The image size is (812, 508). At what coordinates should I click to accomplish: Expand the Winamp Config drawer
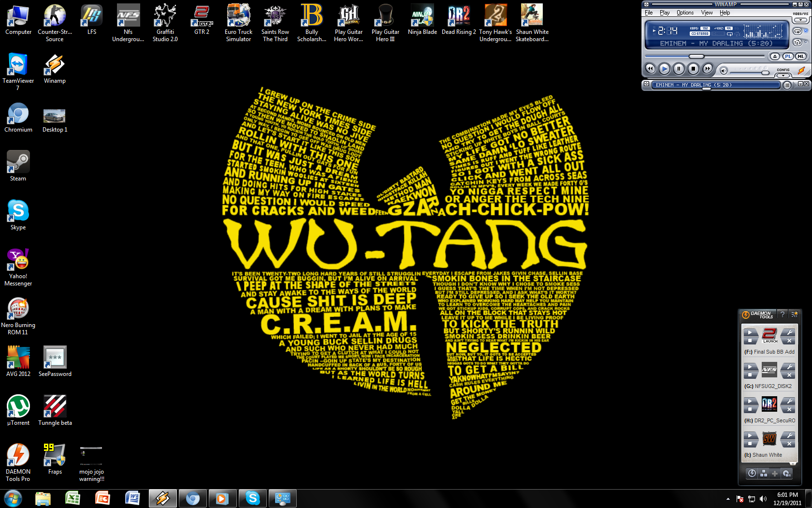pos(783,75)
